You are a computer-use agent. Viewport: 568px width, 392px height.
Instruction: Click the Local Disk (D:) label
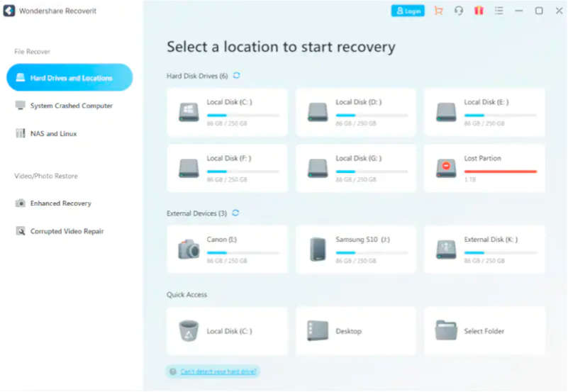pyautogui.click(x=359, y=102)
